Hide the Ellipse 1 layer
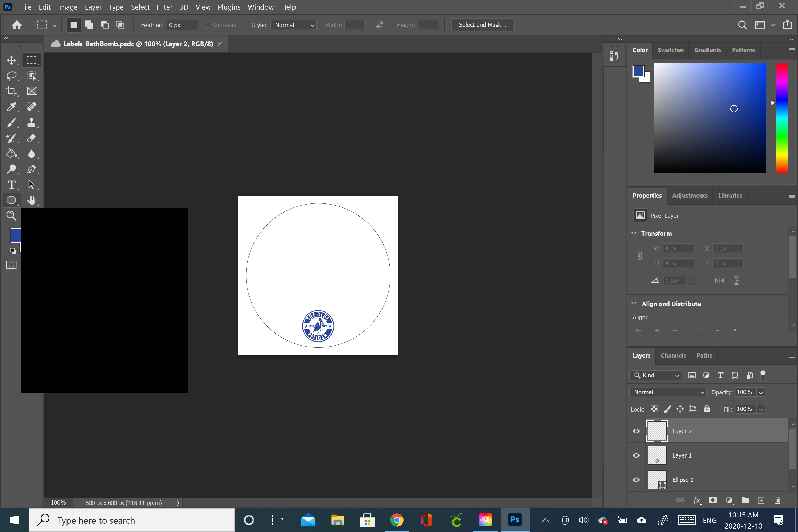 tap(636, 480)
